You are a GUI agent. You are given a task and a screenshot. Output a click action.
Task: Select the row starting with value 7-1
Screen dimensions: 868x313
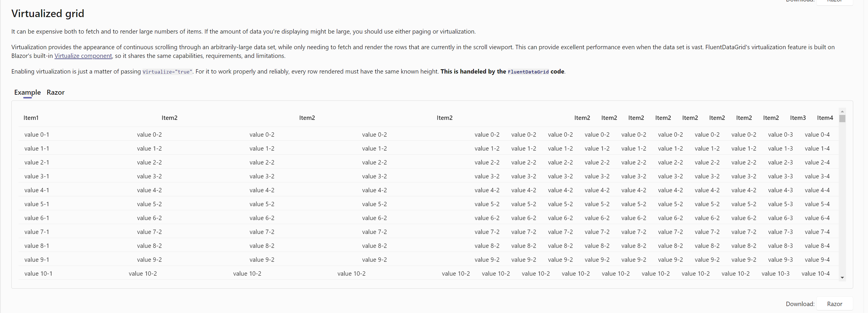tap(37, 232)
